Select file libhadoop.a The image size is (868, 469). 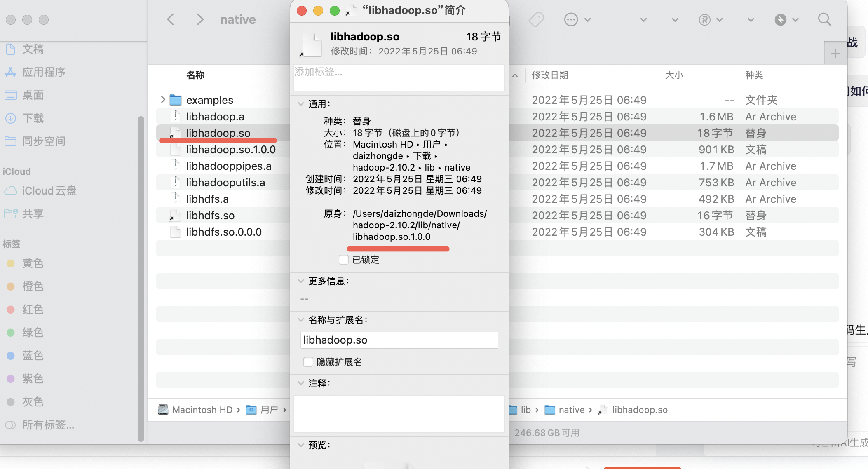215,117
